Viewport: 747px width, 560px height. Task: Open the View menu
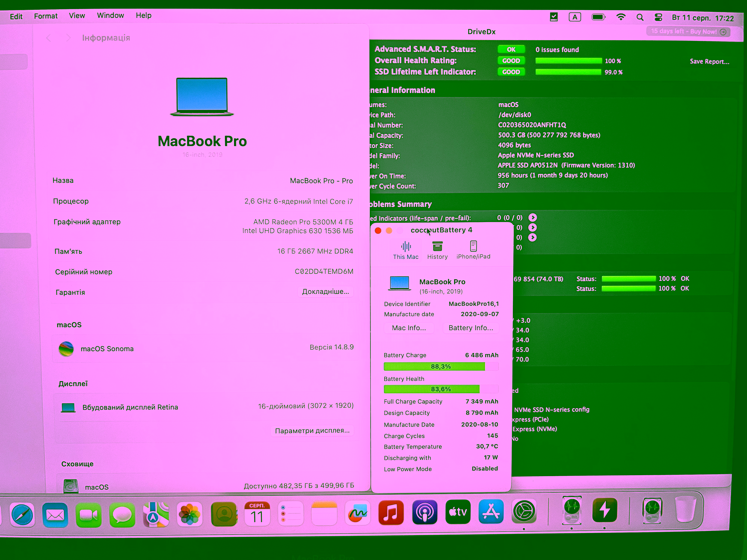pos(77,16)
